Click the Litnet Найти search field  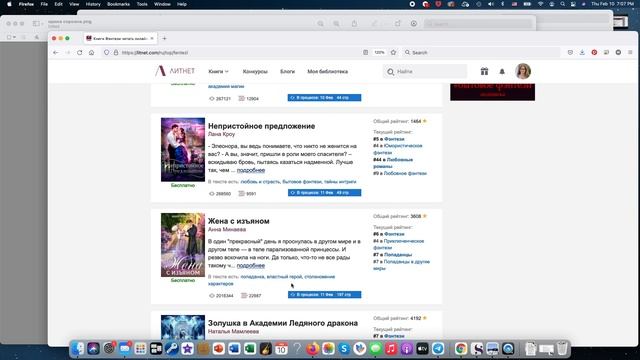pos(425,72)
